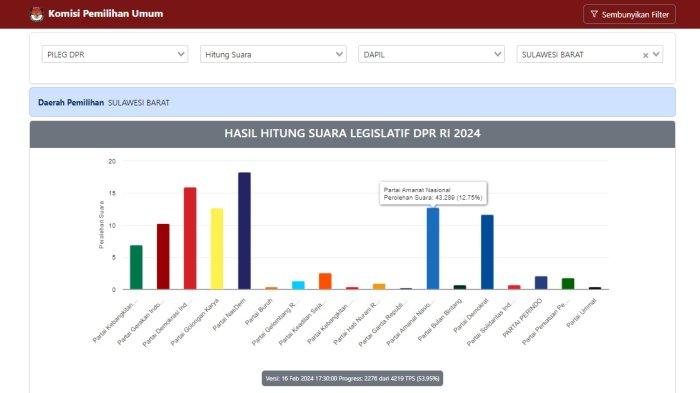Click the Versi progress status badge
Viewport: 700px width, 393px height.
click(x=352, y=378)
